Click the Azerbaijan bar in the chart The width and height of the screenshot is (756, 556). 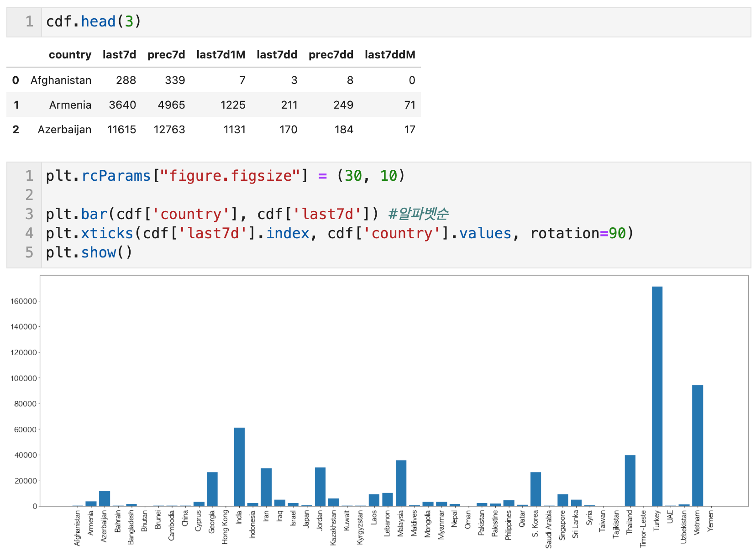click(x=105, y=498)
